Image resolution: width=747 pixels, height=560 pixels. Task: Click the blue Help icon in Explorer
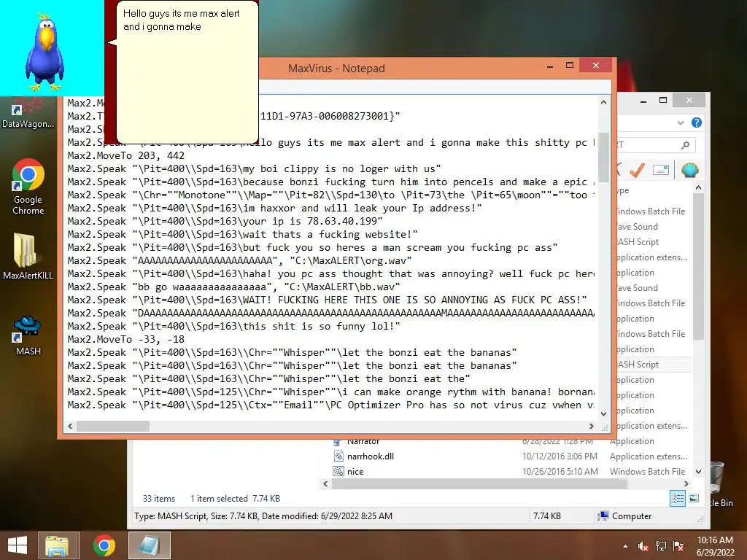(x=696, y=122)
